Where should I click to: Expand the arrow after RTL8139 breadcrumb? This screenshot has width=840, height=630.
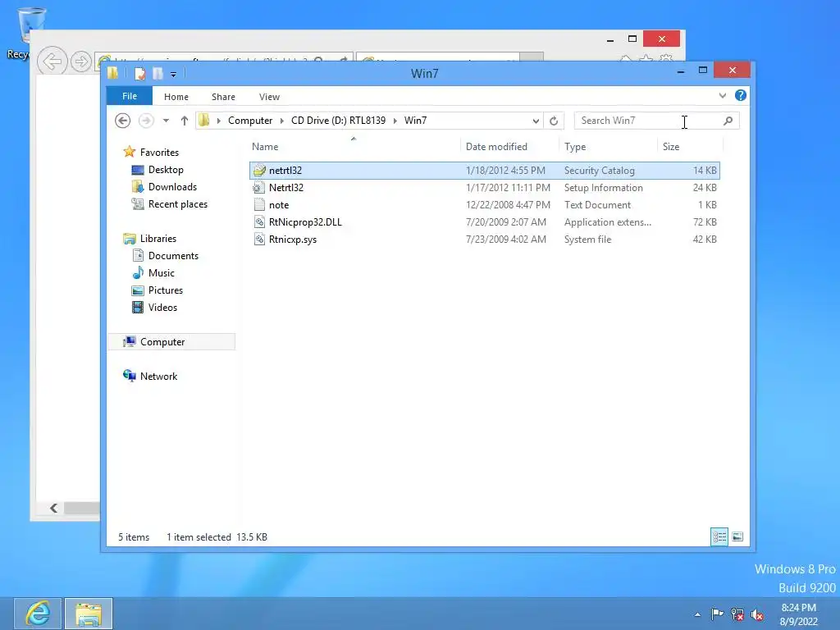pyautogui.click(x=395, y=121)
